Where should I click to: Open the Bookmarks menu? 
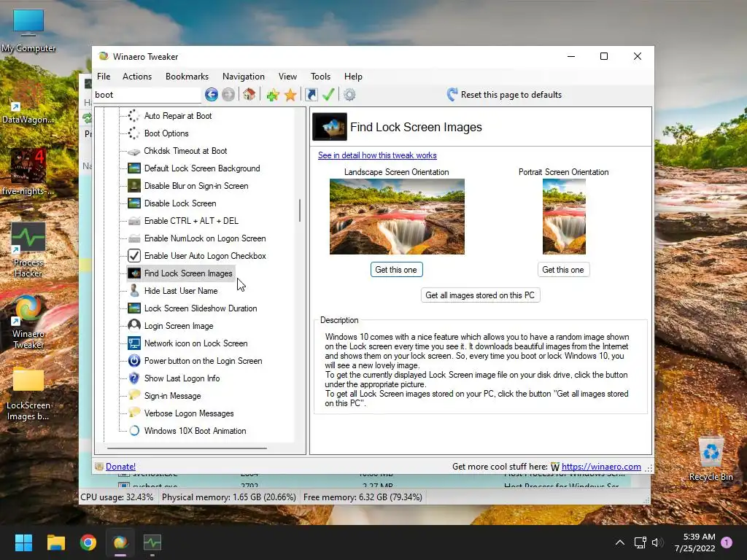tap(187, 76)
